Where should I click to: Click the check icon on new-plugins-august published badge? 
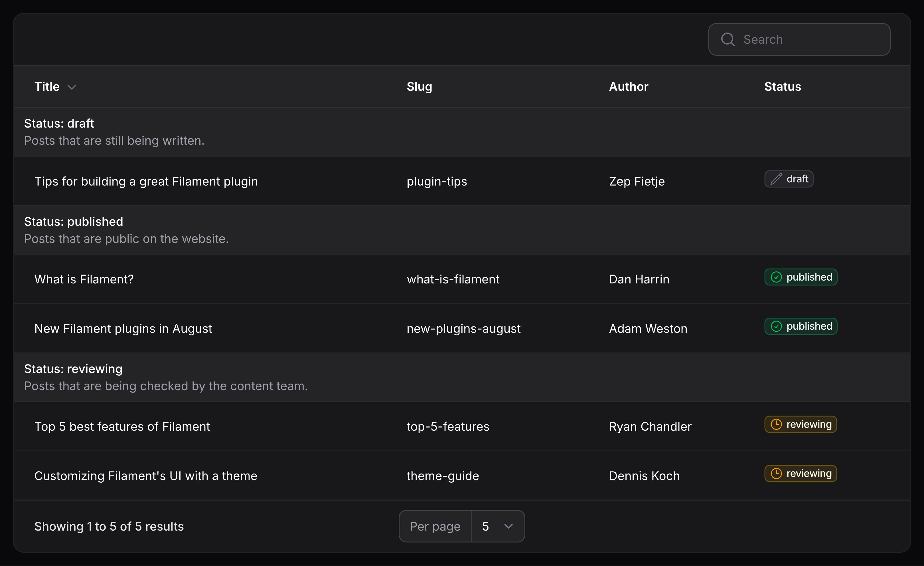point(777,326)
